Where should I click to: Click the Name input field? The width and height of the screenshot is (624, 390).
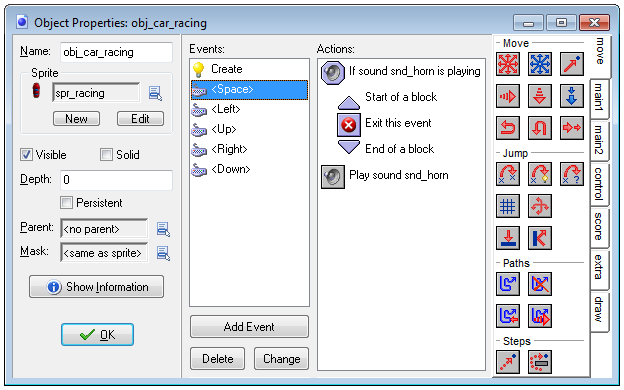(116, 52)
